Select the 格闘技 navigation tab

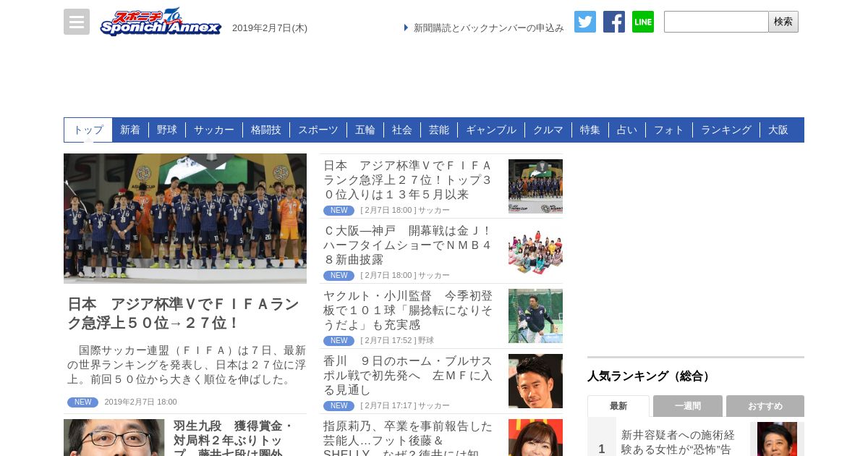click(x=266, y=130)
